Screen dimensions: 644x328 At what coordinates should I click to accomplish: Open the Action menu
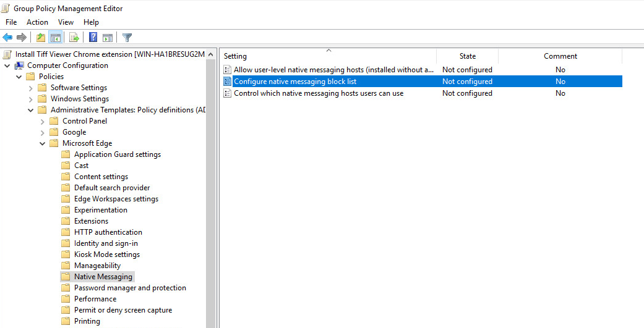point(37,22)
